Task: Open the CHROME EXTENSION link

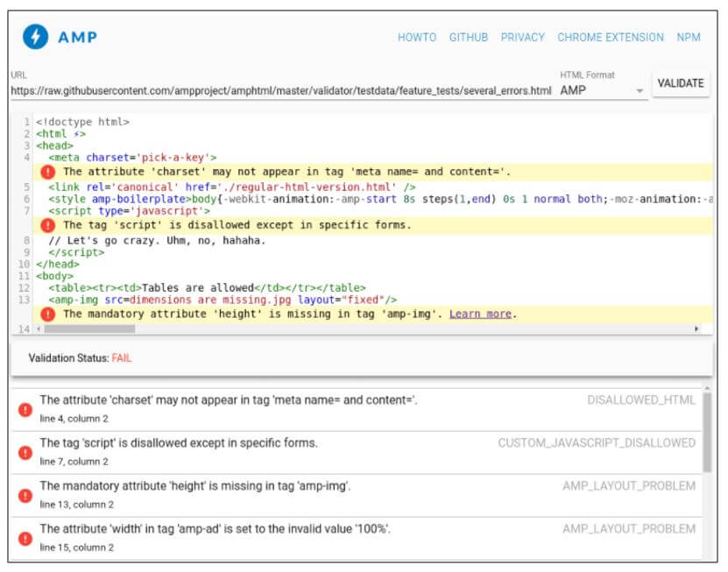Action: click(611, 37)
